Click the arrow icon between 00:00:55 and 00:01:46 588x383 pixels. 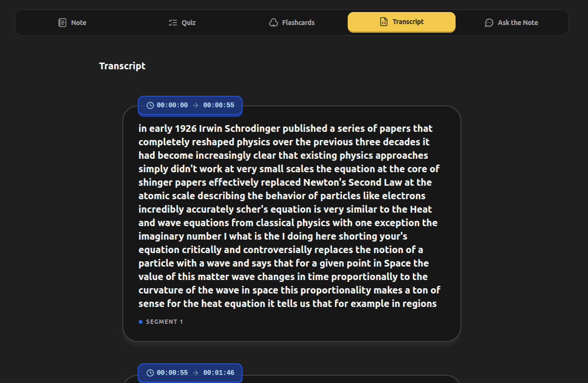tap(196, 373)
